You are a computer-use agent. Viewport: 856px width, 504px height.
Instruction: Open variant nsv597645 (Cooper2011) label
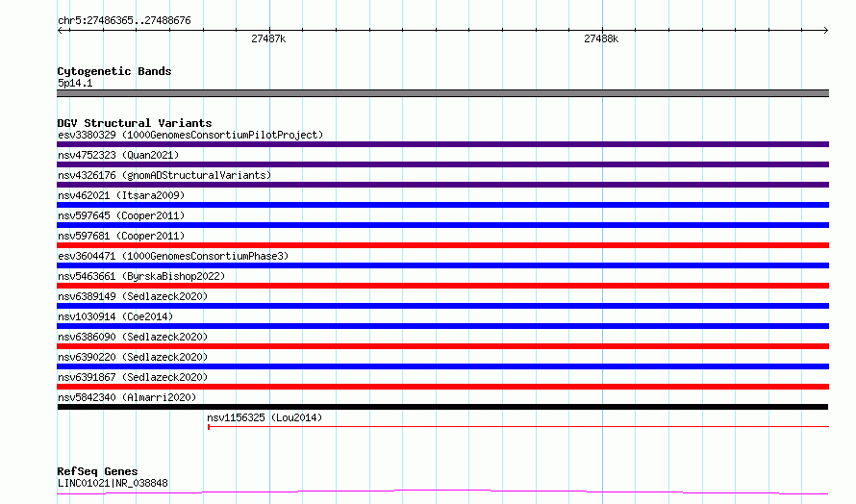click(121, 215)
